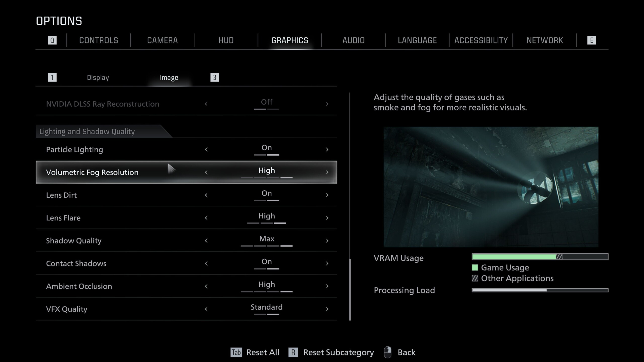Image resolution: width=644 pixels, height=362 pixels.
Task: Click Back at the bottom
Action: [406, 352]
